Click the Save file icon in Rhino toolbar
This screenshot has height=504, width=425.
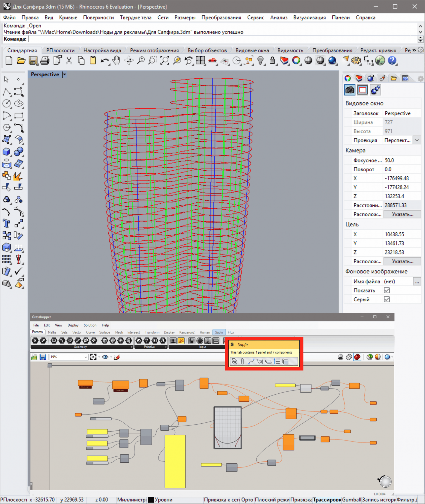click(x=33, y=61)
